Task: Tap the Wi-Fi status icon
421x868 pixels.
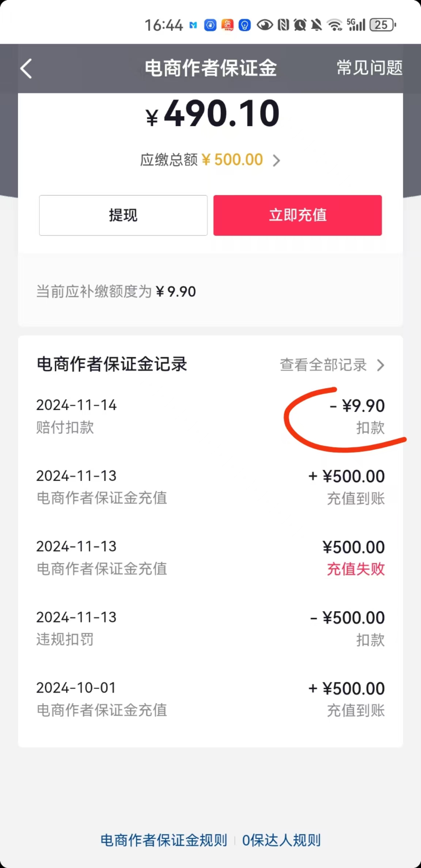Action: tap(334, 25)
